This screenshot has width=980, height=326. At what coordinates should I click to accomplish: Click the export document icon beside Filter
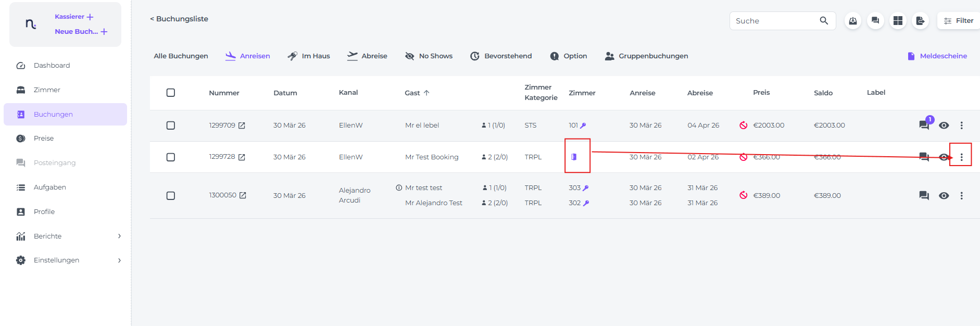[x=920, y=21]
